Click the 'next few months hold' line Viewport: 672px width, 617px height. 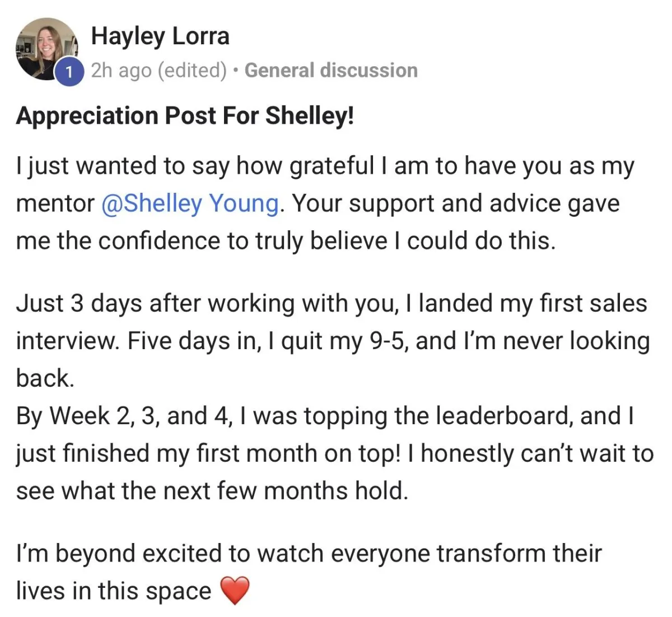(212, 491)
